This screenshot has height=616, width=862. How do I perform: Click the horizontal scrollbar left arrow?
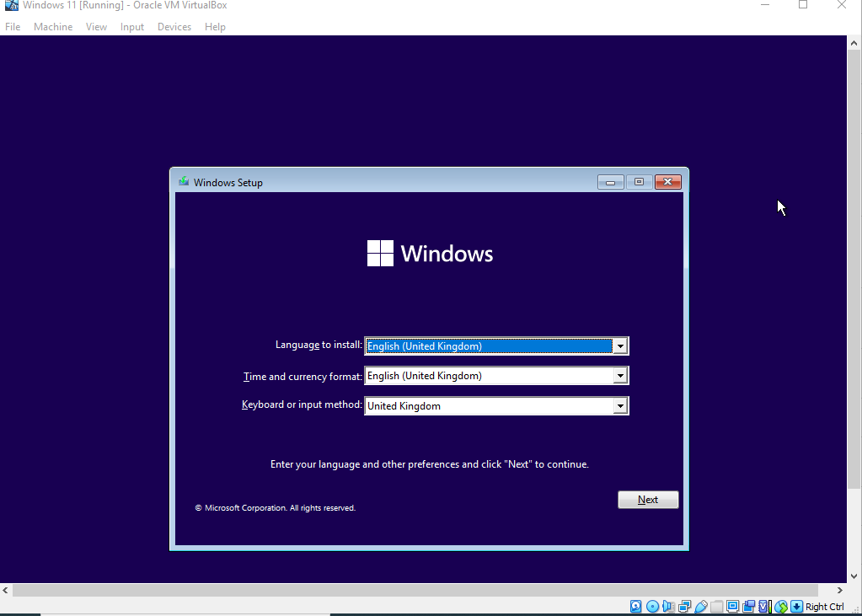tap(5, 590)
